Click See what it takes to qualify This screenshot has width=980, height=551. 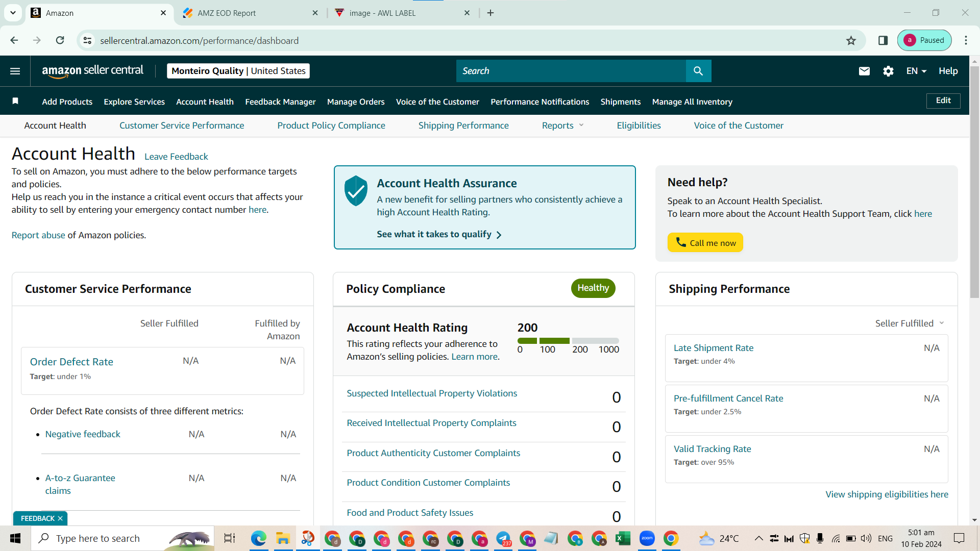click(x=439, y=234)
